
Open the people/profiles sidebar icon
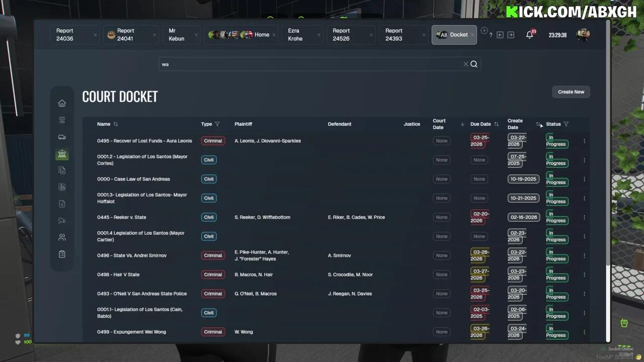pyautogui.click(x=62, y=237)
